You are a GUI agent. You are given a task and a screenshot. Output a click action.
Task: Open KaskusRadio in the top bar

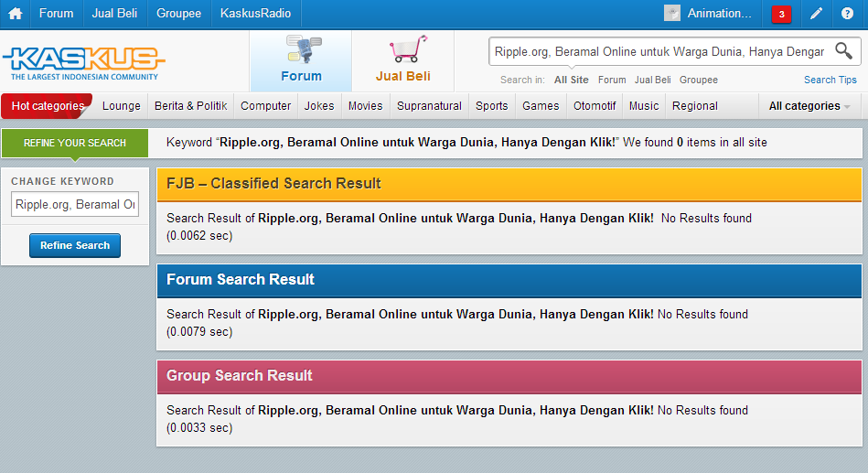tap(255, 14)
